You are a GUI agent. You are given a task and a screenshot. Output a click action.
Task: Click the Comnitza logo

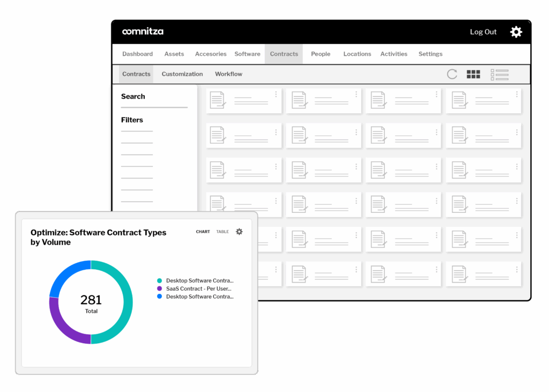coord(143,32)
